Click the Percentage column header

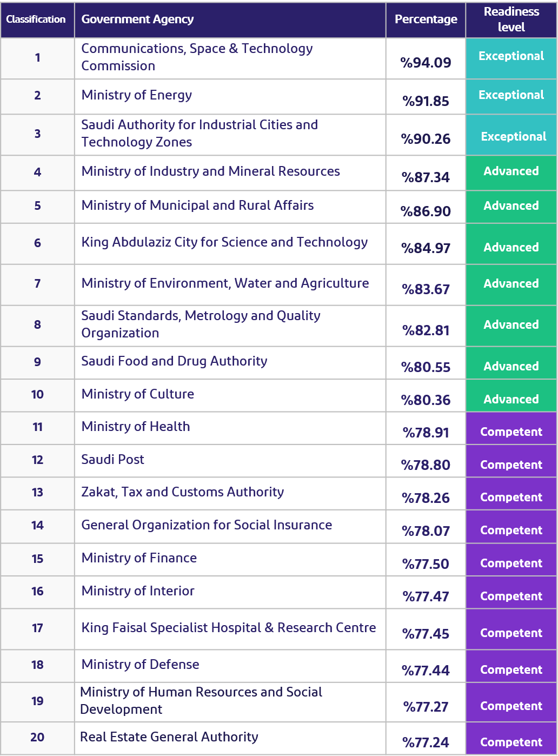point(425,19)
